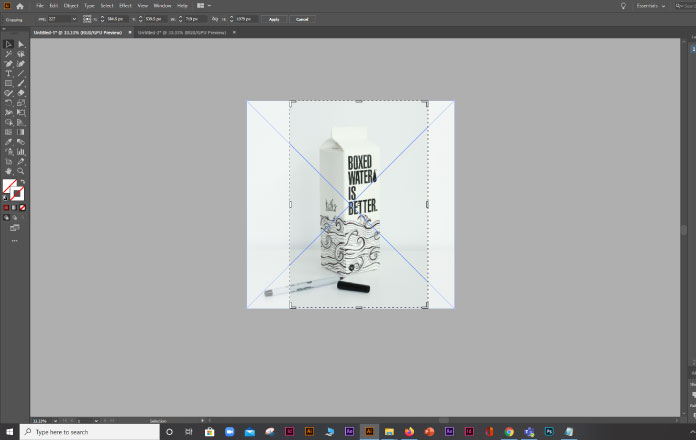Enable Draw Behind mode
This screenshot has width=696, height=440.
pos(15,218)
